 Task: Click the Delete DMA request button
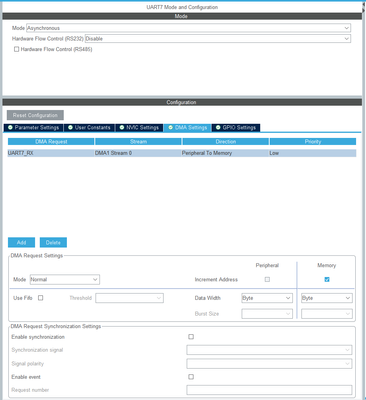pos(53,243)
